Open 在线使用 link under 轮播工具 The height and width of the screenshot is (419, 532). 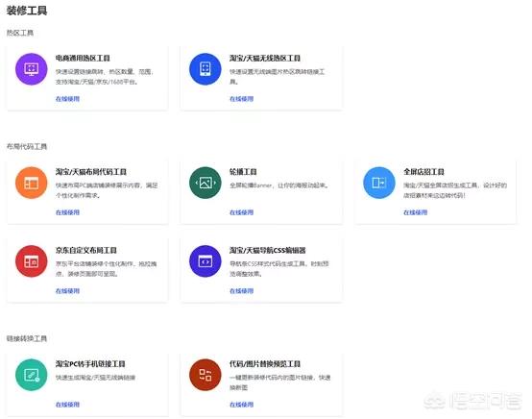point(242,212)
